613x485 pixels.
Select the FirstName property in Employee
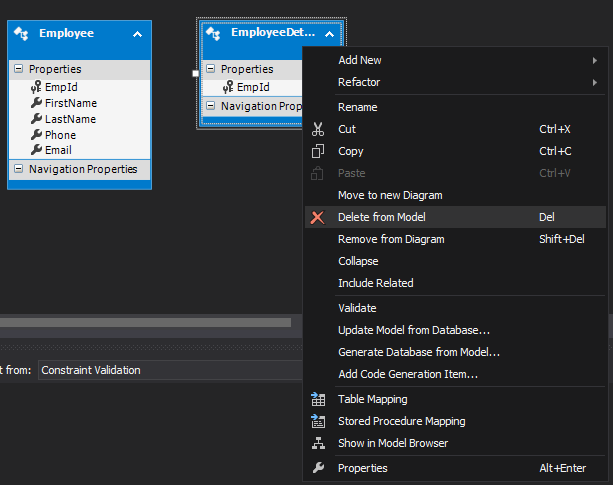[x=70, y=103]
